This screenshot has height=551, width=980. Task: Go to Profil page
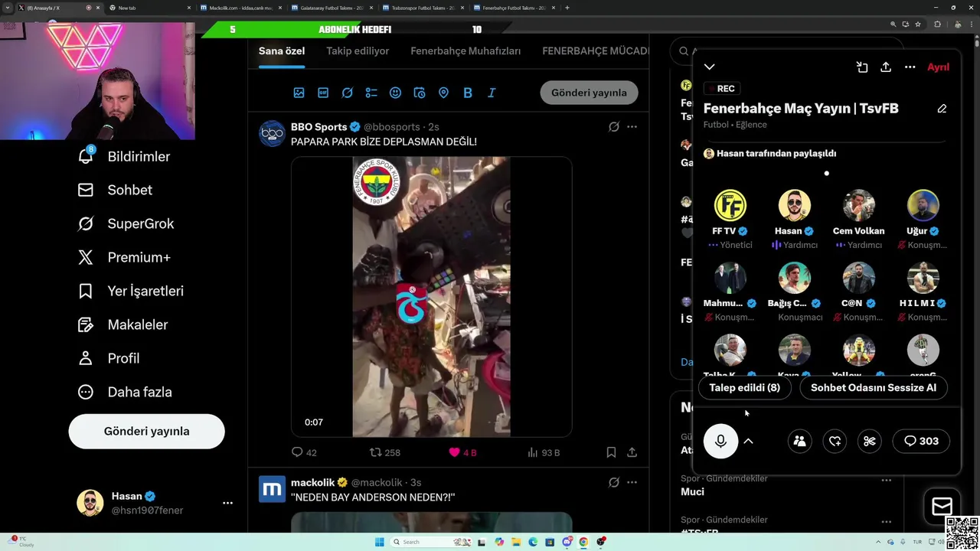[x=109, y=358]
